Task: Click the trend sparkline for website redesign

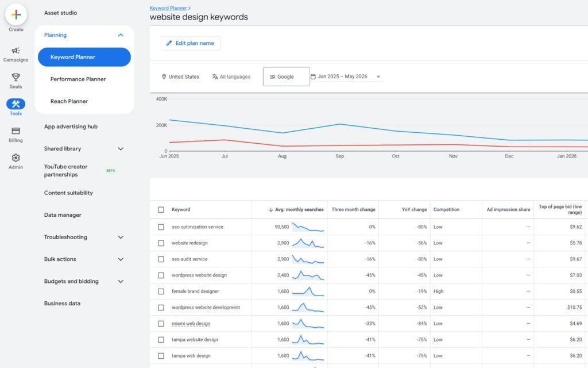Action: point(308,243)
